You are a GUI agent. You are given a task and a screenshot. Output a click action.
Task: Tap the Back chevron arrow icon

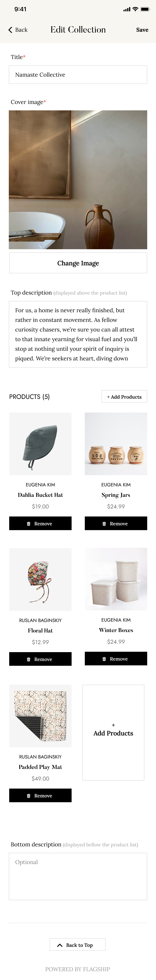pos(10,30)
